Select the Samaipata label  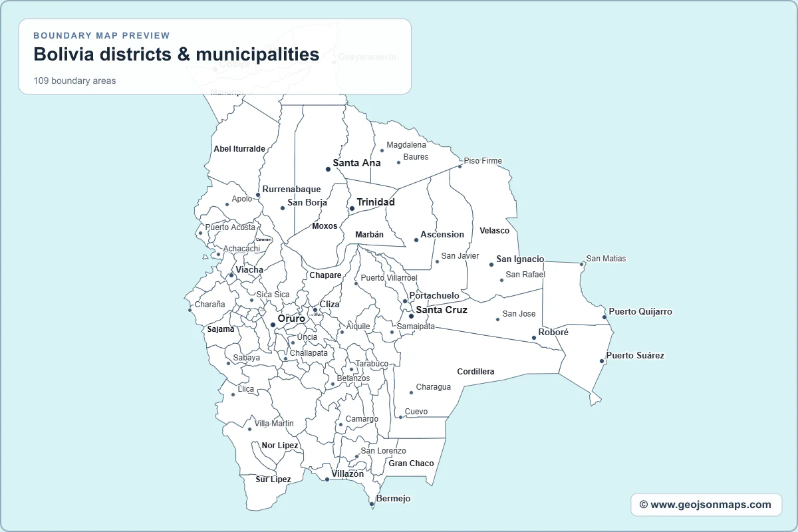[416, 327]
